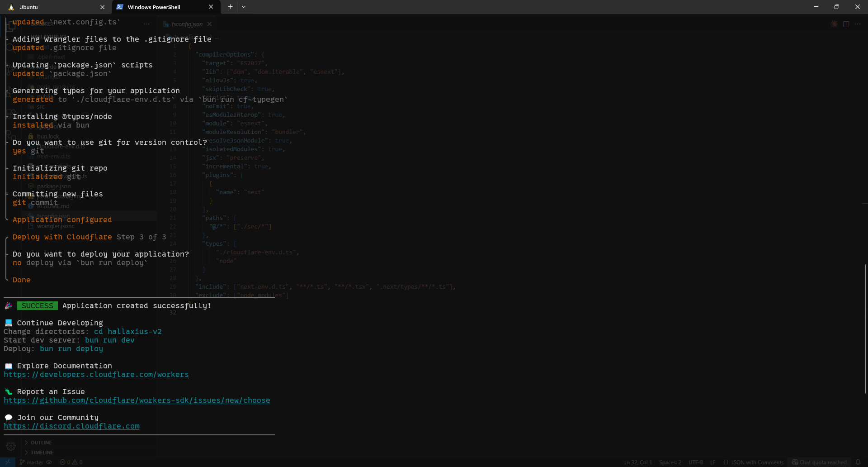Select README.md in the VS Code explorer behind
The height and width of the screenshot is (467, 868).
coord(53,206)
